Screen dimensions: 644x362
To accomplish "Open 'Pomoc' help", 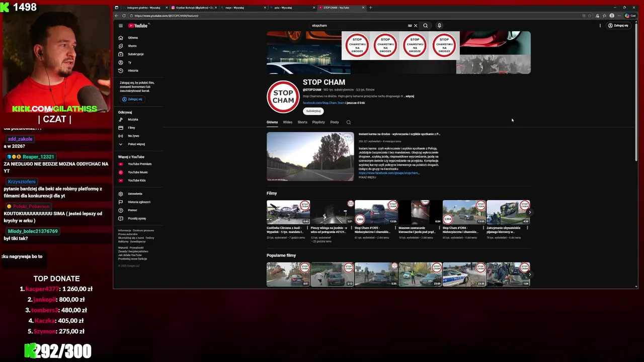I will 132,210.
